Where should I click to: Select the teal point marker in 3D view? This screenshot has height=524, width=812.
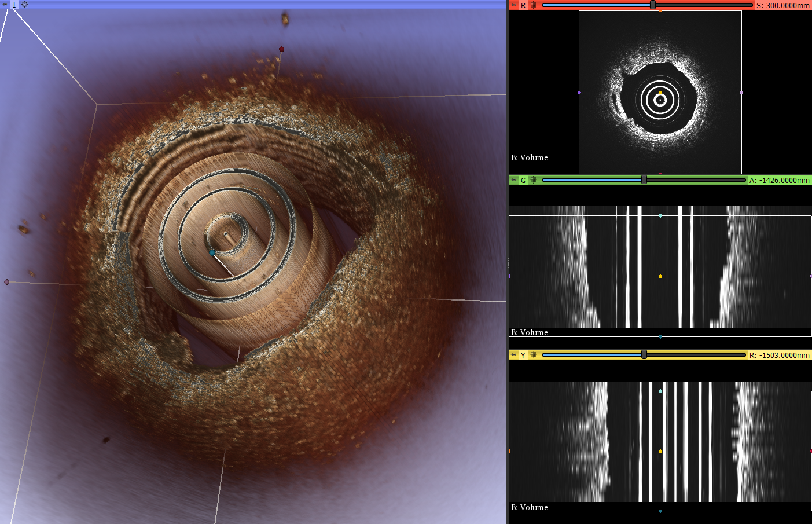coord(212,253)
